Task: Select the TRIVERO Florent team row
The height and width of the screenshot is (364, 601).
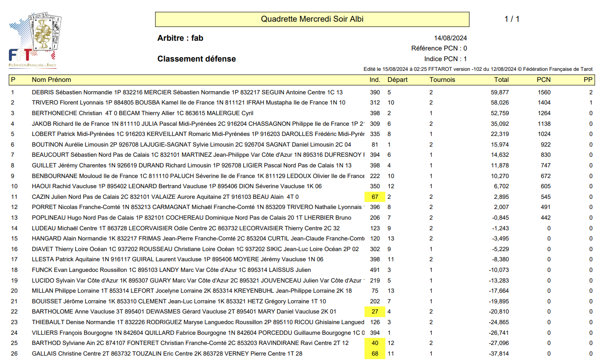Action: click(302, 103)
